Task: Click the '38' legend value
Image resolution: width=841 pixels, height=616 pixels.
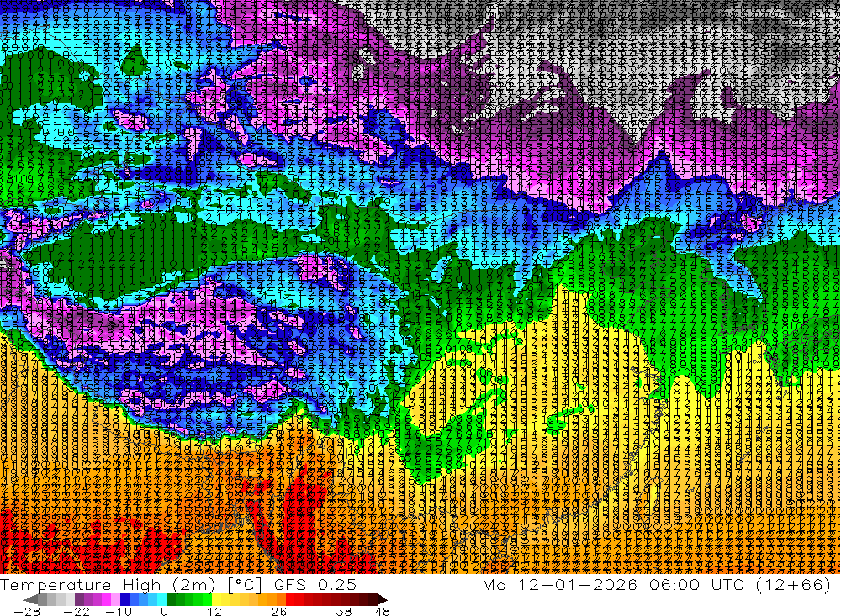Action: pyautogui.click(x=344, y=611)
